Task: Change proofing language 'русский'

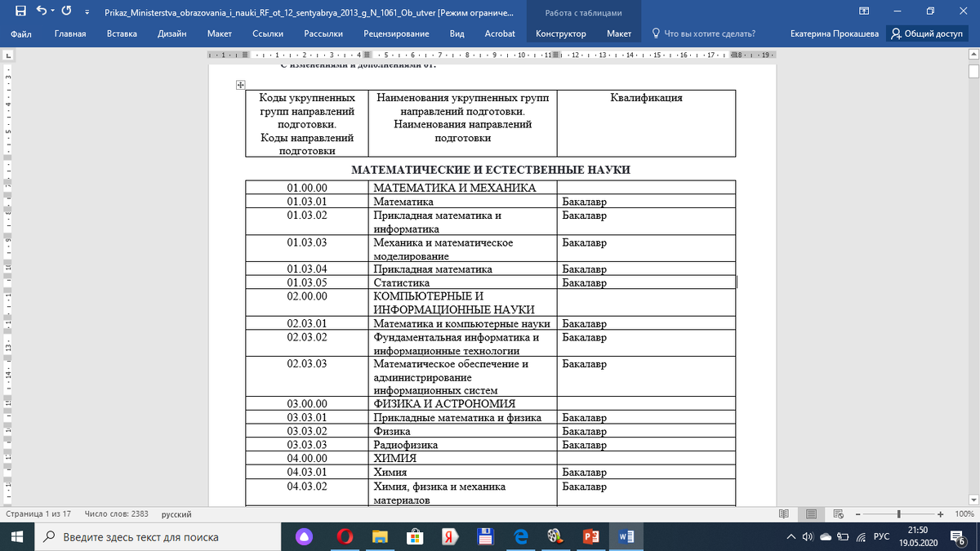Action: [176, 514]
